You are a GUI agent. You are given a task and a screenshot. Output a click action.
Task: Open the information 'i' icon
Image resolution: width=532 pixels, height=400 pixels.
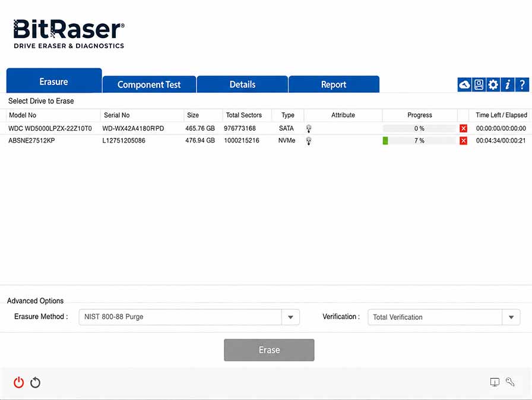click(x=508, y=84)
